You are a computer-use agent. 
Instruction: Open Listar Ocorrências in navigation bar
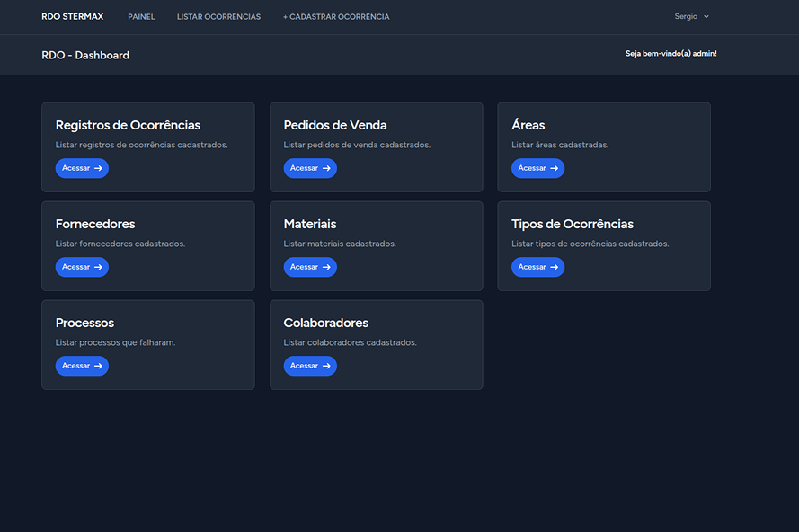point(218,17)
